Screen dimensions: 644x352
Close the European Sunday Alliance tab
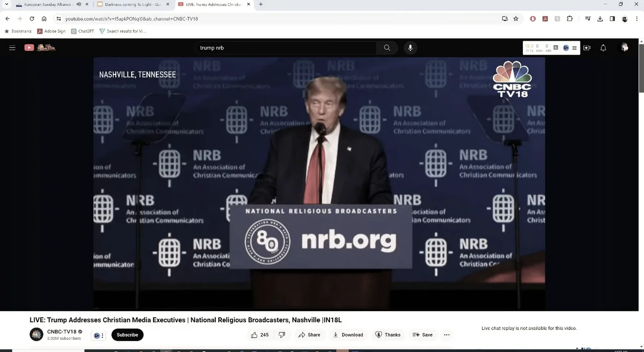[87, 5]
